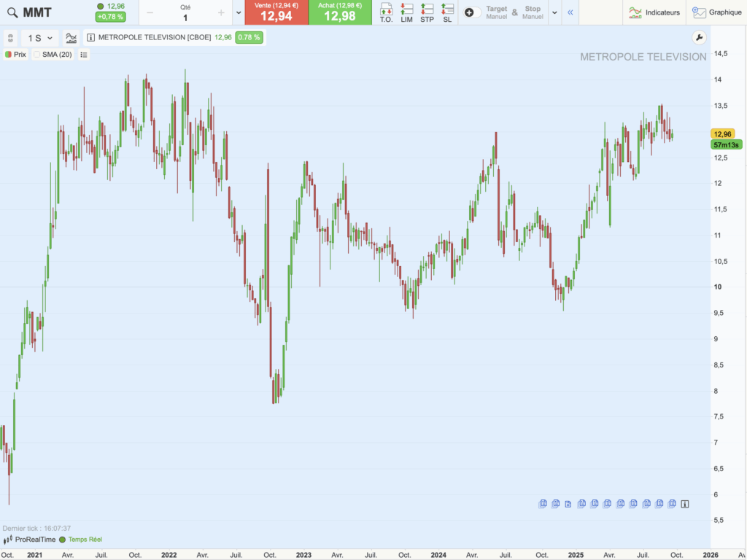Click the chain link icon left of timeframe

[x=10, y=38]
